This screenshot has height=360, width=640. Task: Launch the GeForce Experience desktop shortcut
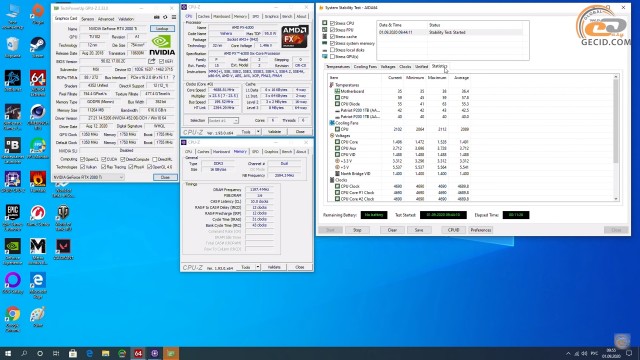point(13,251)
